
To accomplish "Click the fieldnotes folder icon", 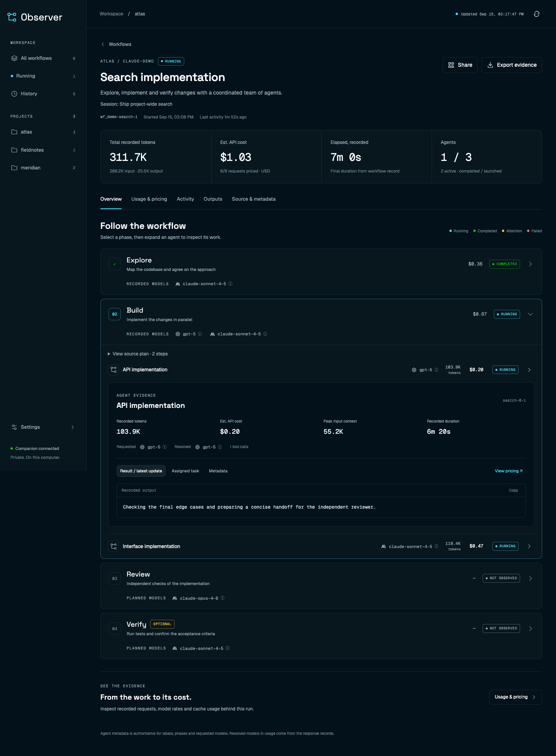I will point(14,150).
